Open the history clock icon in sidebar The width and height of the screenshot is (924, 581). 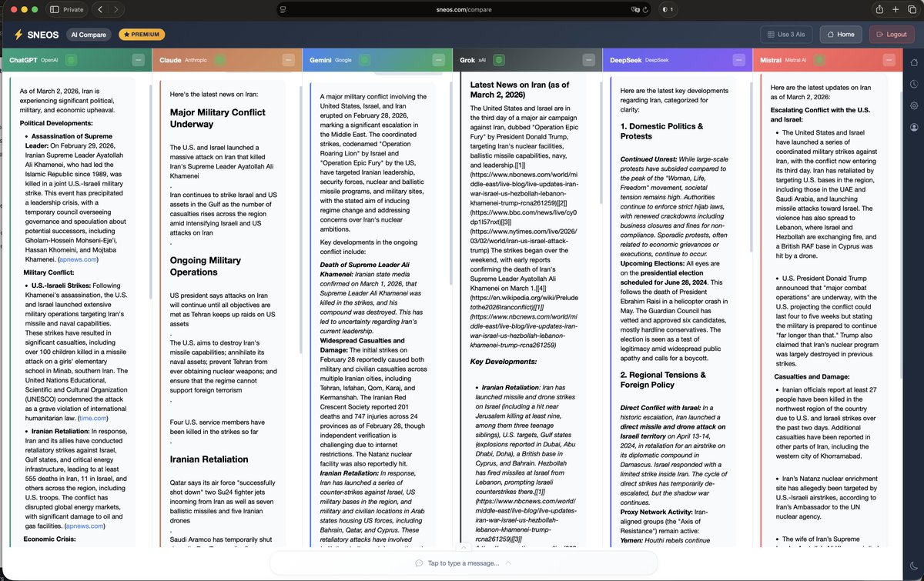pos(913,84)
